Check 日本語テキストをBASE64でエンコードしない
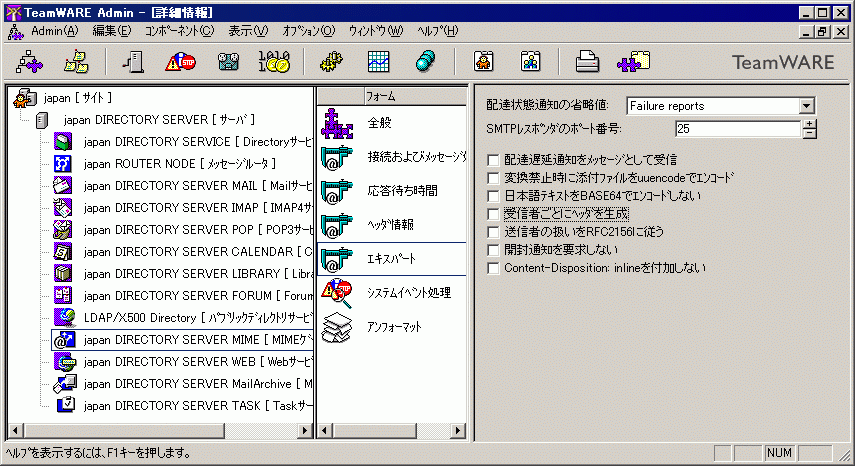This screenshot has width=855, height=466. (x=493, y=196)
